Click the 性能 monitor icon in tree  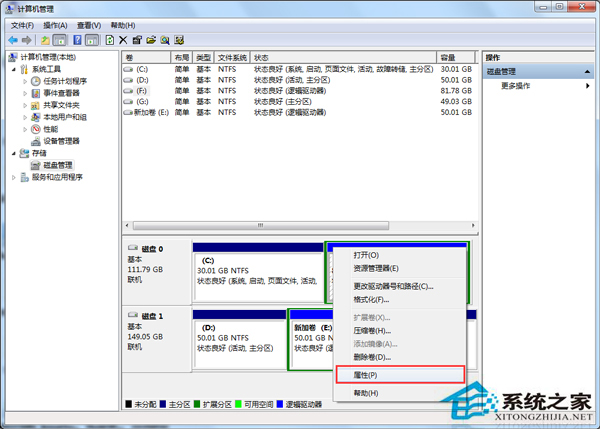click(36, 129)
